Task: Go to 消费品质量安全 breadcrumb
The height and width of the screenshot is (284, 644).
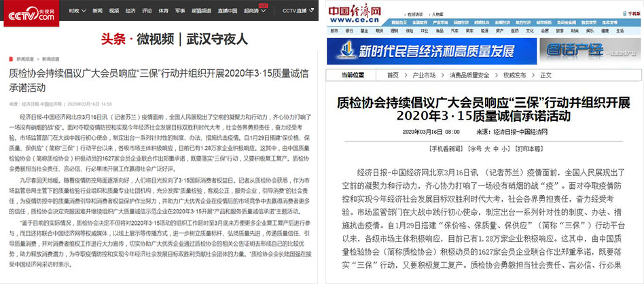Action: coord(468,75)
